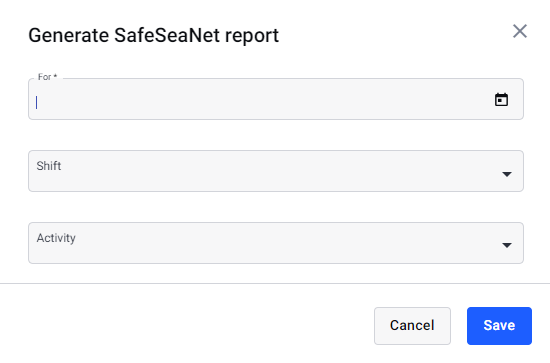Place cursor in the required For field

coord(276,99)
